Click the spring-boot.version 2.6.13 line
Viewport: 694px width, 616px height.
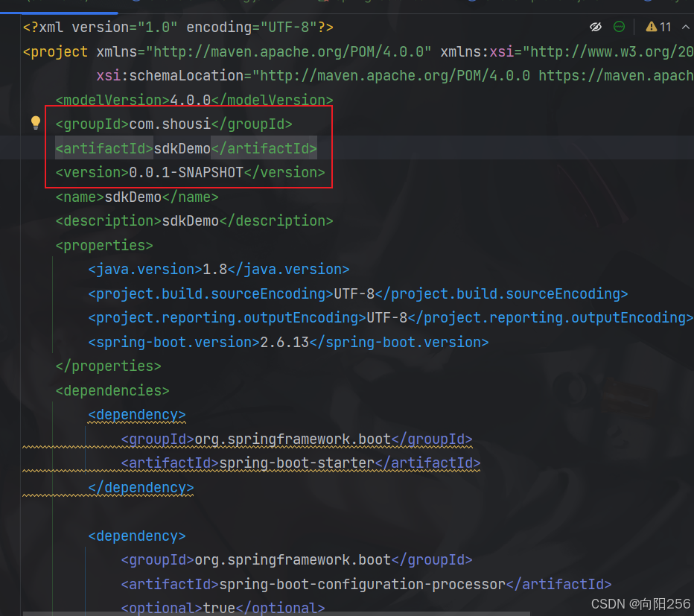[289, 342]
